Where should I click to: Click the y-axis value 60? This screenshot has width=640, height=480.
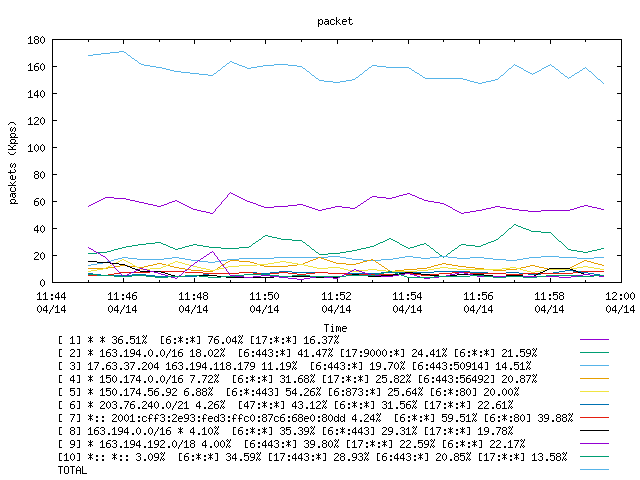[x=39, y=202]
